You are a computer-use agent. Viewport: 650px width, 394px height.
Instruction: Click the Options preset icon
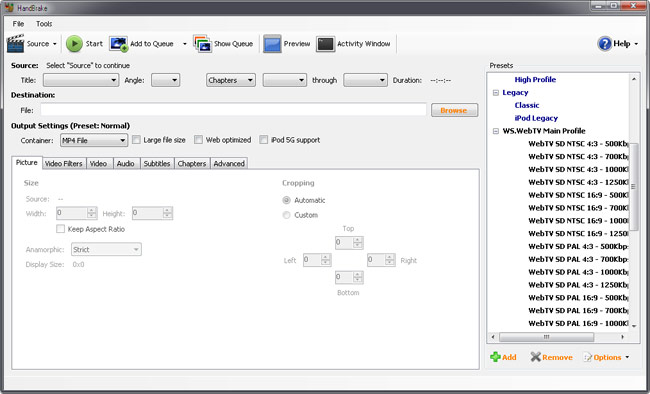tap(588, 357)
